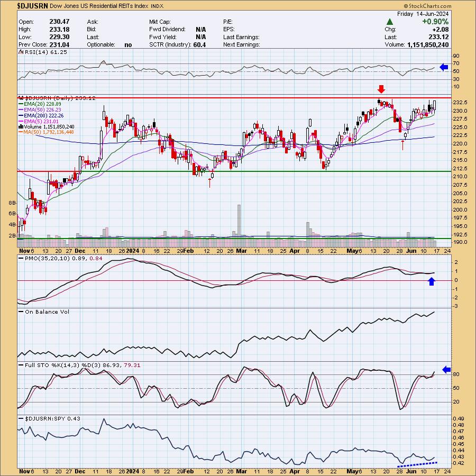Click the $DJUSRN ticker symbol in header
Image resolution: width=476 pixels, height=476 pixels.
click(x=33, y=6)
